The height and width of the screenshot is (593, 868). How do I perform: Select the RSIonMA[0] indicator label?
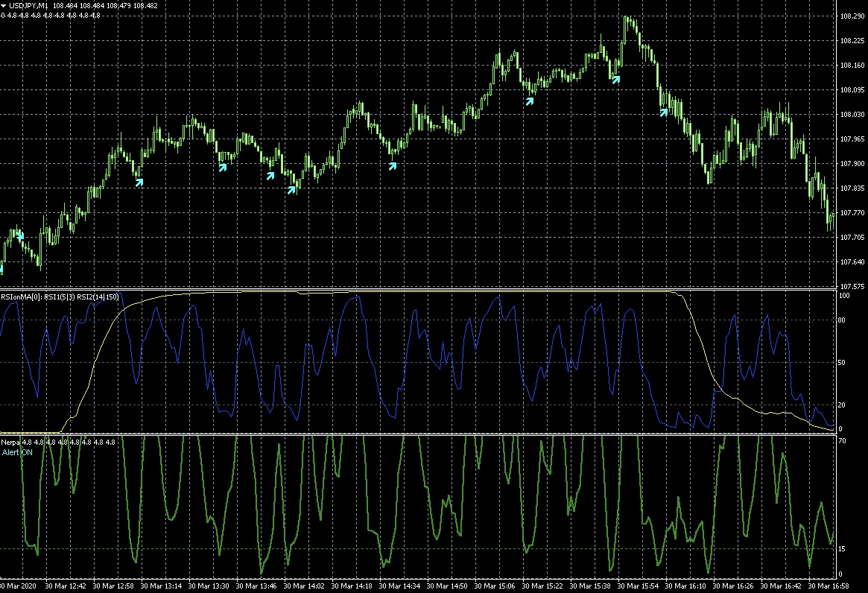click(60, 296)
